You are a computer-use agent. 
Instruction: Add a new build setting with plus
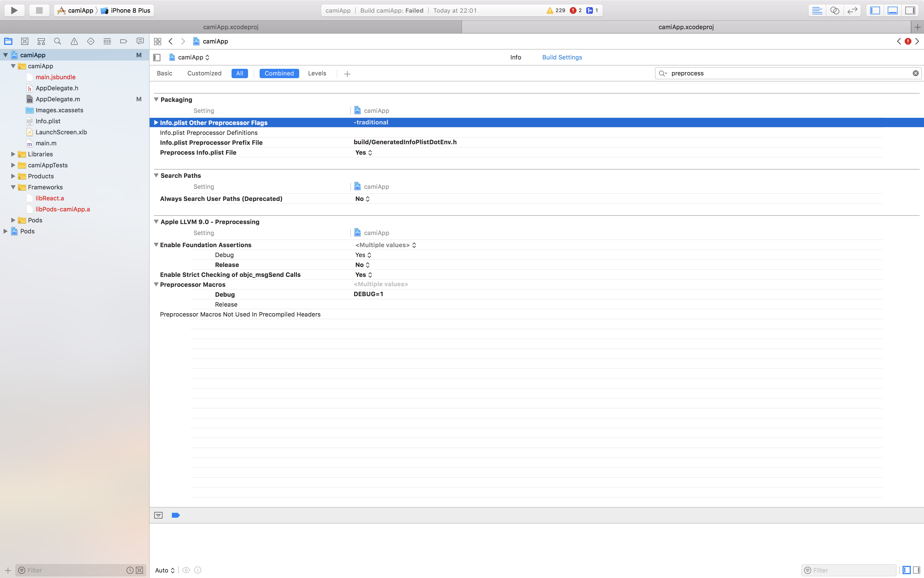point(347,74)
